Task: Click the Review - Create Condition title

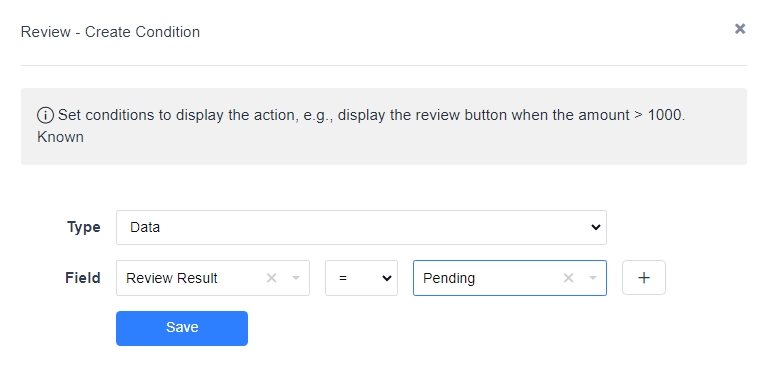Action: [x=110, y=32]
